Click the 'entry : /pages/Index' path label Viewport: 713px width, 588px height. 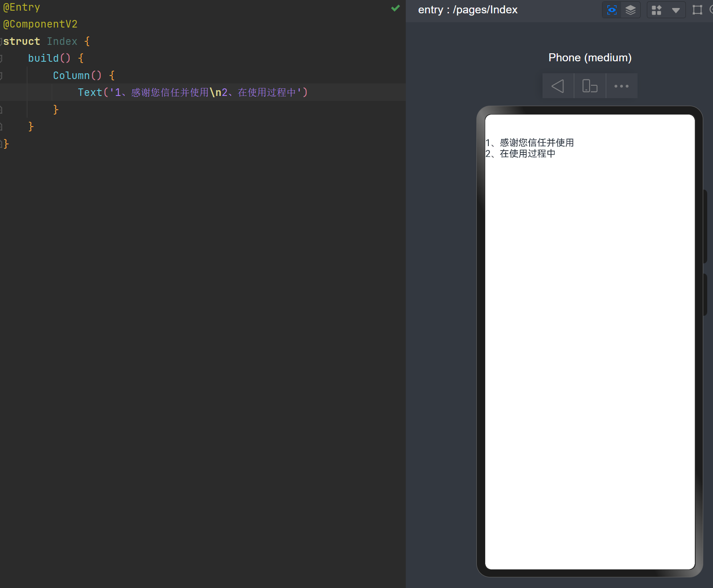[467, 10]
